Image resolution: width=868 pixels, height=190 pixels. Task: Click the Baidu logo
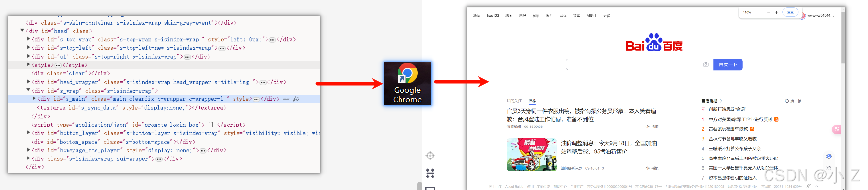654,43
